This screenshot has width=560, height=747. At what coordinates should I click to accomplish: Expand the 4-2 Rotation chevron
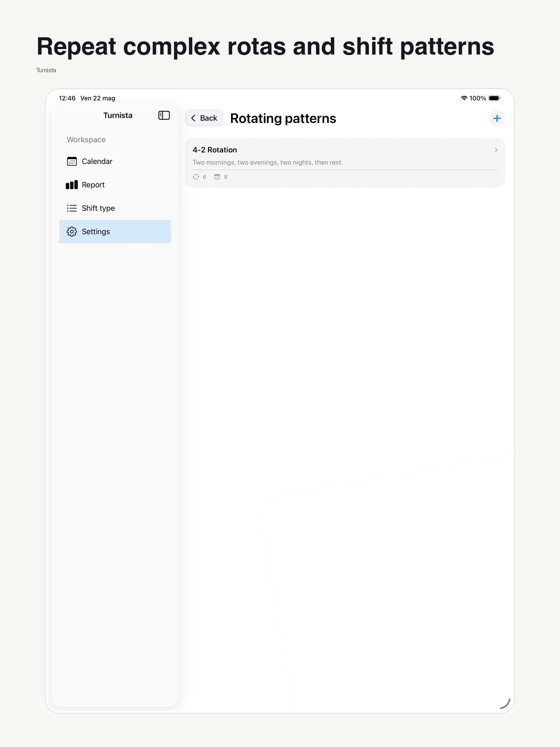(496, 150)
